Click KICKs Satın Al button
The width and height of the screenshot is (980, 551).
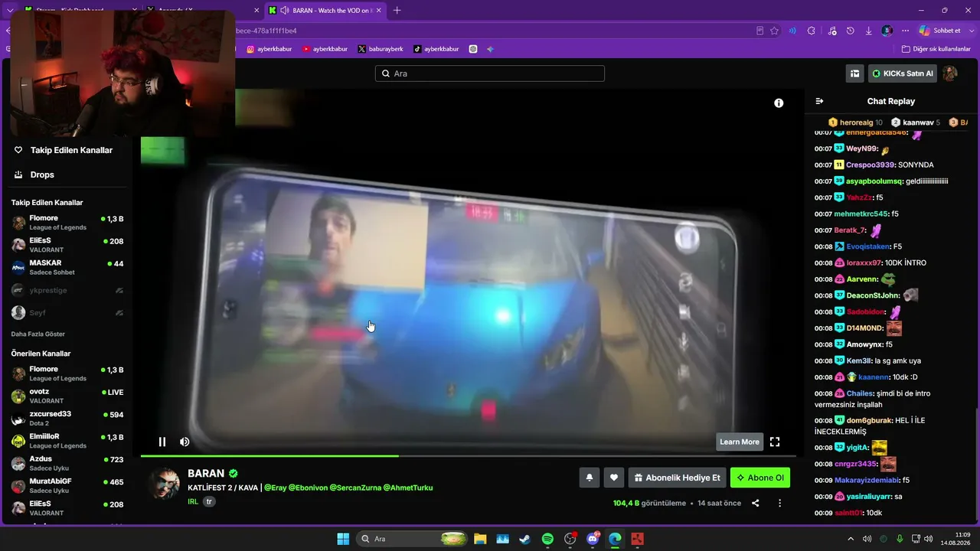(903, 73)
